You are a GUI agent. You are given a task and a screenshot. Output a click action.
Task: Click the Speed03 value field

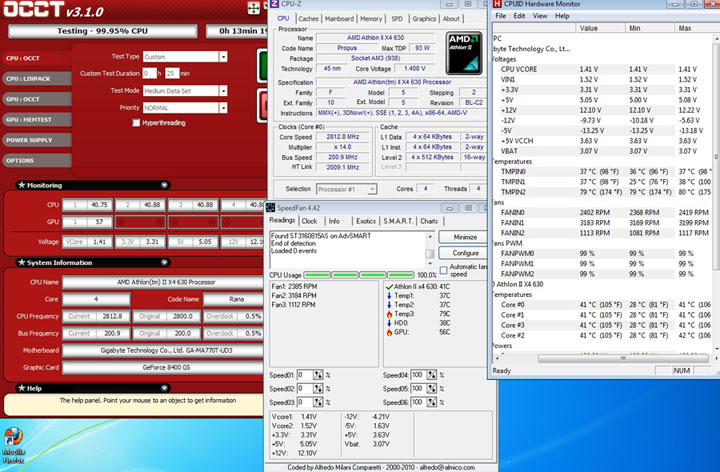tap(304, 403)
